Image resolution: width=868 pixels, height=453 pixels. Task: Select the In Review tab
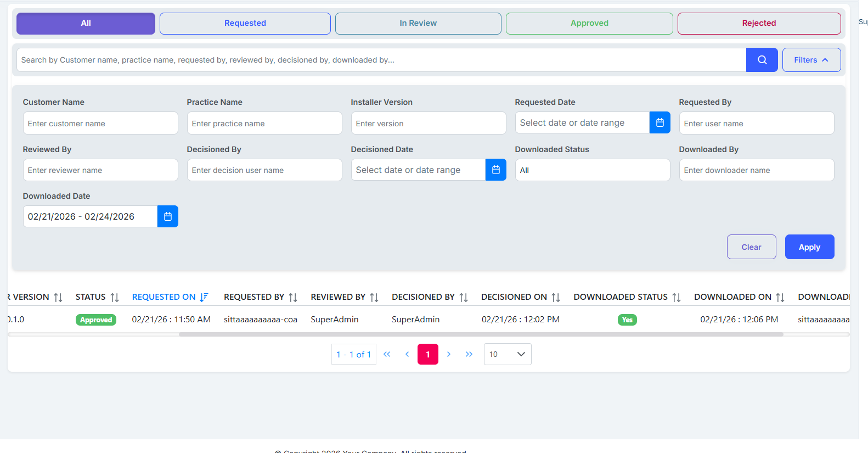click(x=418, y=24)
